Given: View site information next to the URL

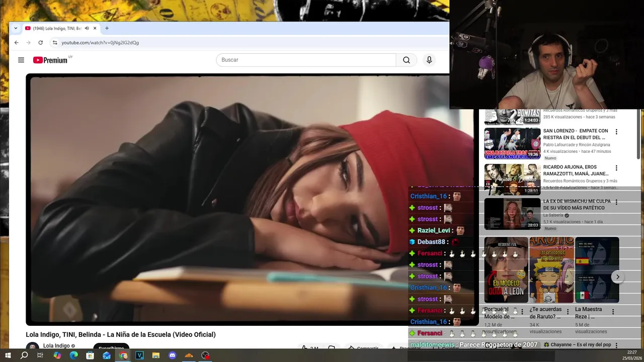Looking at the screenshot, I should [x=55, y=43].
